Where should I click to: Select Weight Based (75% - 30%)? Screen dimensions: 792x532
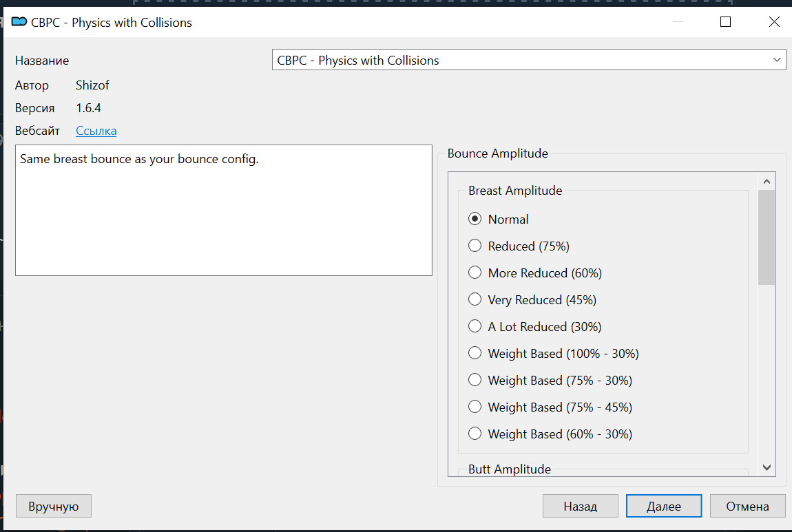475,380
